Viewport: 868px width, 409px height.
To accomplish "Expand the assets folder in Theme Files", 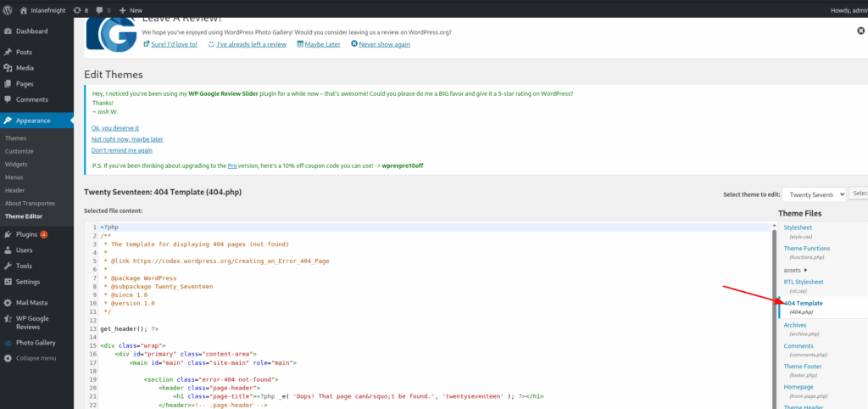I will (x=796, y=269).
